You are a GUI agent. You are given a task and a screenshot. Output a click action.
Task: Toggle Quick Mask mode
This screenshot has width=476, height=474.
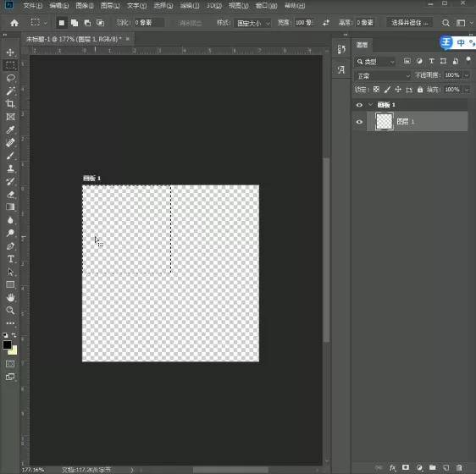[10, 364]
